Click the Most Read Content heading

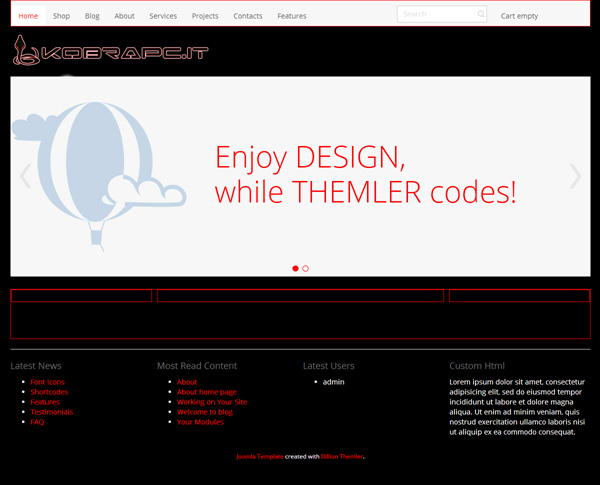[197, 366]
